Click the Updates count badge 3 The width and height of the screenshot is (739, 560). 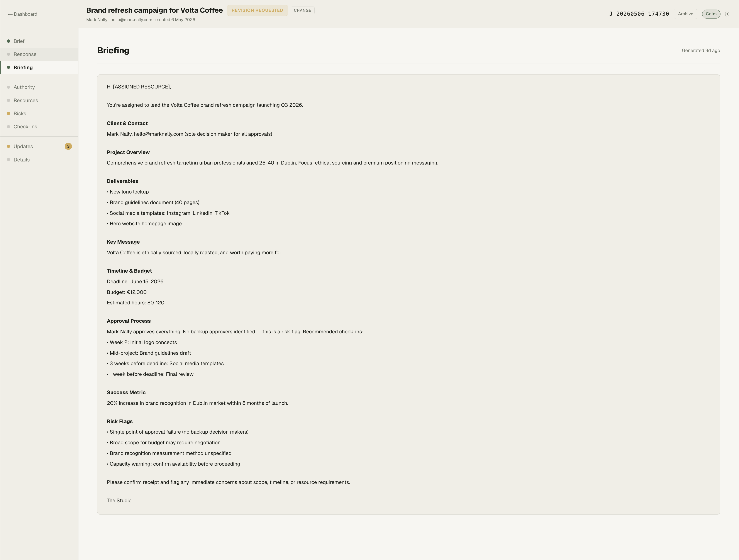click(x=68, y=146)
